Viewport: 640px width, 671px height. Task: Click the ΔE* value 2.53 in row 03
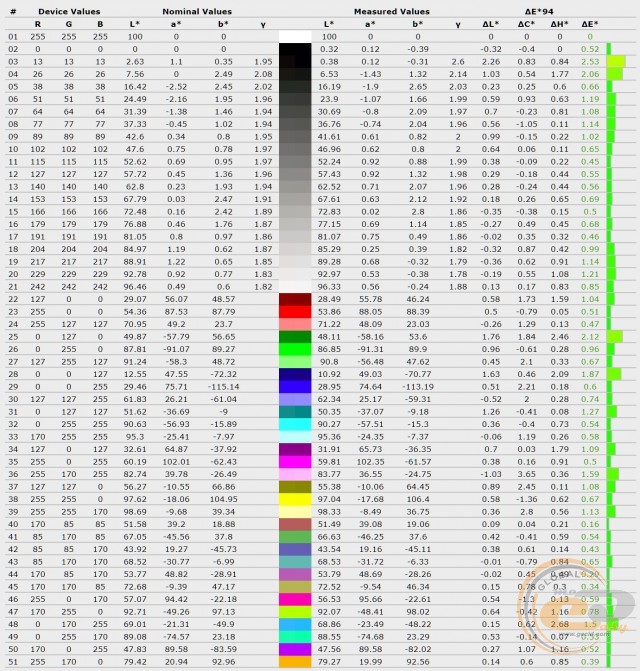click(590, 62)
